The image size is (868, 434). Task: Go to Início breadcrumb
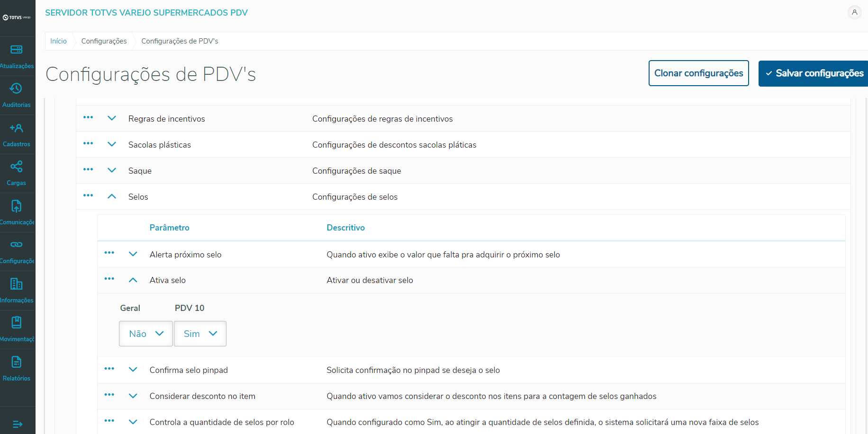(x=58, y=41)
